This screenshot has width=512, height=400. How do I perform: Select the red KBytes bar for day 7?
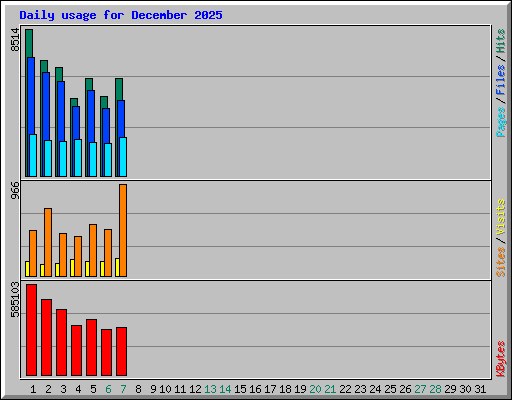[x=121, y=351]
